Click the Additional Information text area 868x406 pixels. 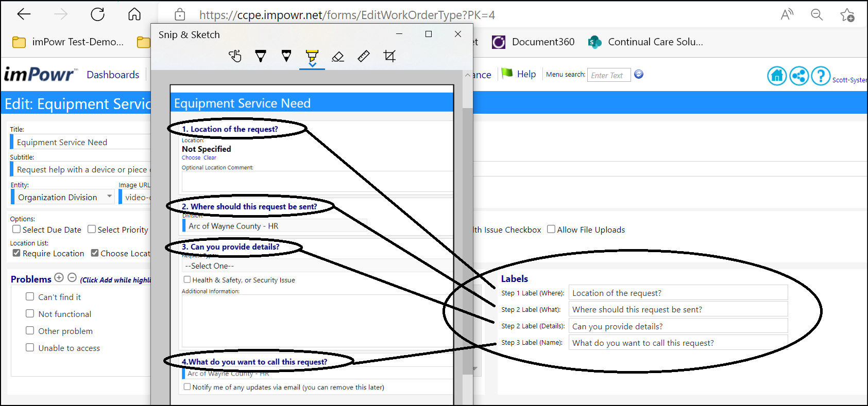[317, 321]
